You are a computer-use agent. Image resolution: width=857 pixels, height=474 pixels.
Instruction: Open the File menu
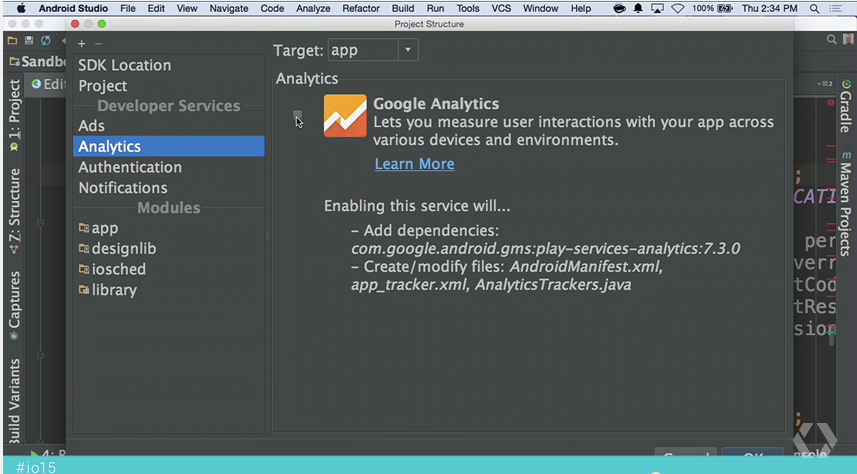pyautogui.click(x=128, y=8)
